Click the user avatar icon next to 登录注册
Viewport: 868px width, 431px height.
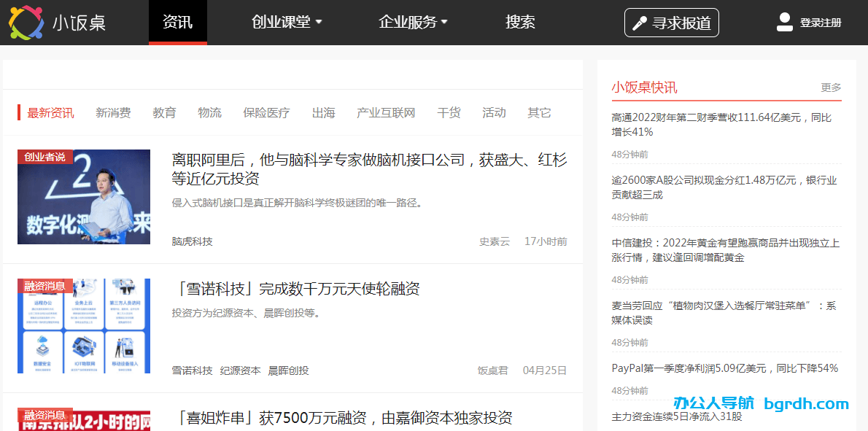click(784, 22)
